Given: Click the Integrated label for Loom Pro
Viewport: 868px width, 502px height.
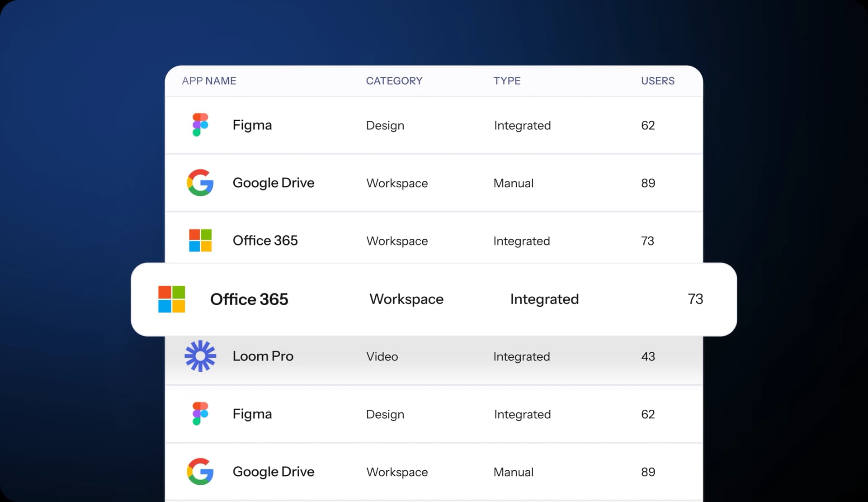Looking at the screenshot, I should 522,356.
